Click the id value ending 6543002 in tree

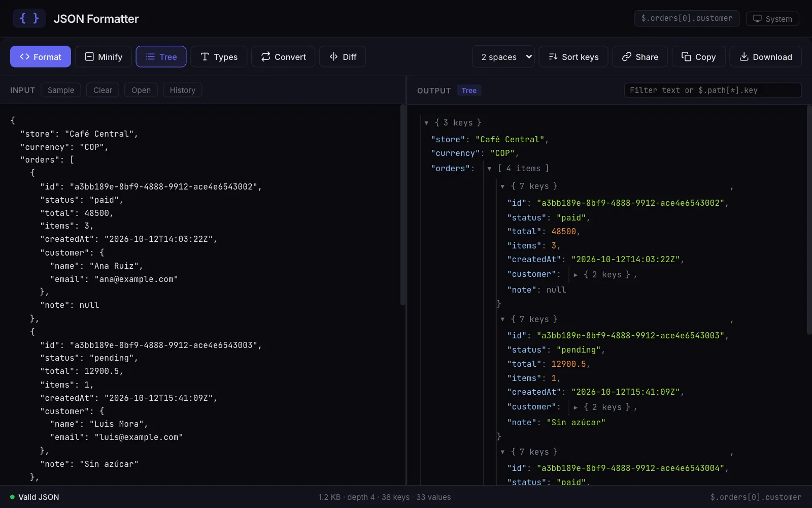630,203
